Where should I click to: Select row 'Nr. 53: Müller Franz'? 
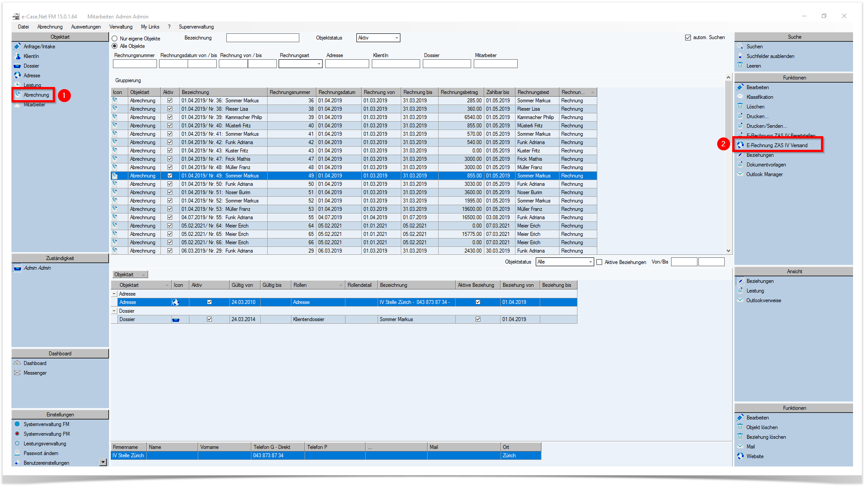(354, 209)
